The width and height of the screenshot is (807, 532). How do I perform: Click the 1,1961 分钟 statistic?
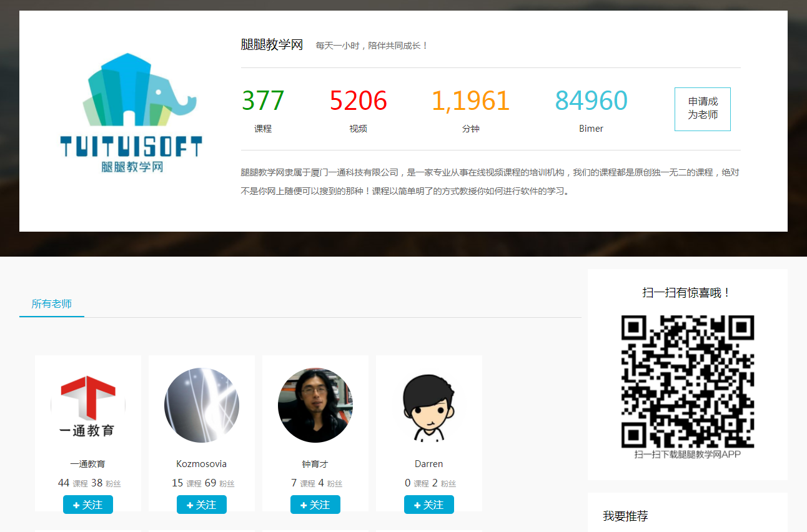471,110
